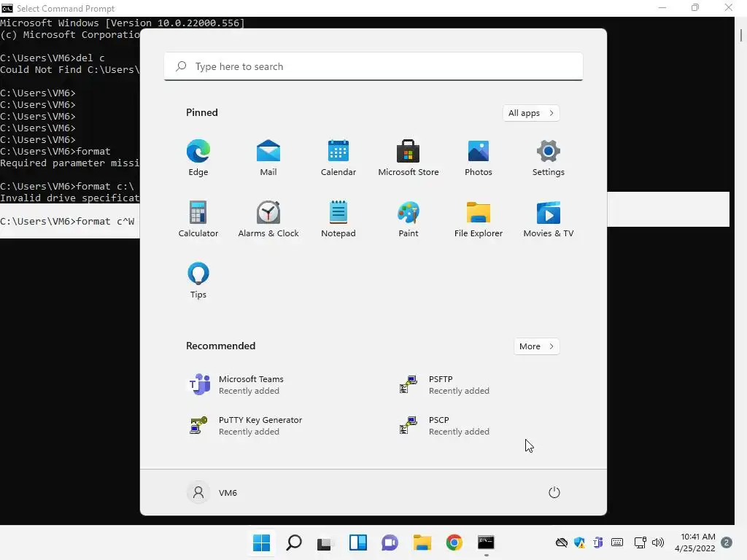Maximize the Command Prompt window
The width and height of the screenshot is (747, 560).
pos(695,7)
